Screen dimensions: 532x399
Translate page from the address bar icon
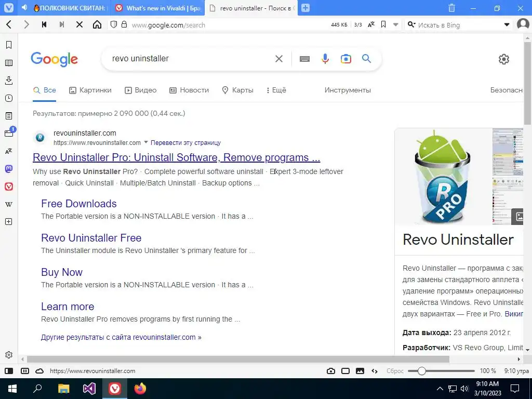pyautogui.click(x=371, y=24)
